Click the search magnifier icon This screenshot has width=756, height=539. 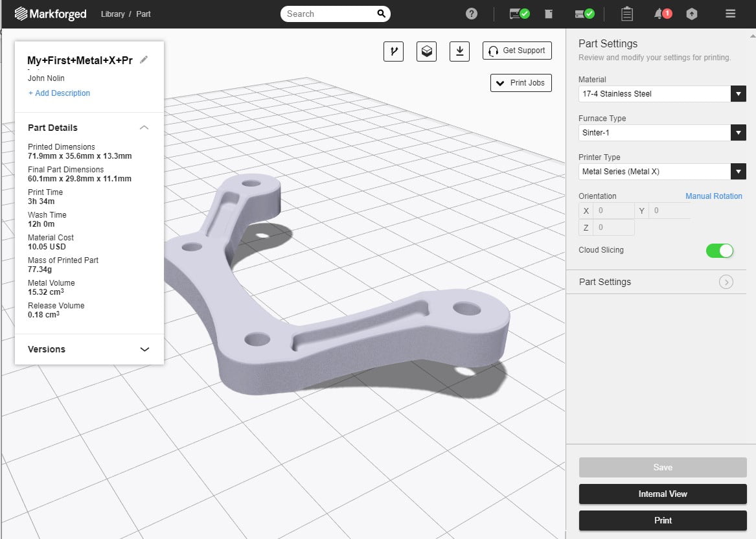(x=381, y=14)
